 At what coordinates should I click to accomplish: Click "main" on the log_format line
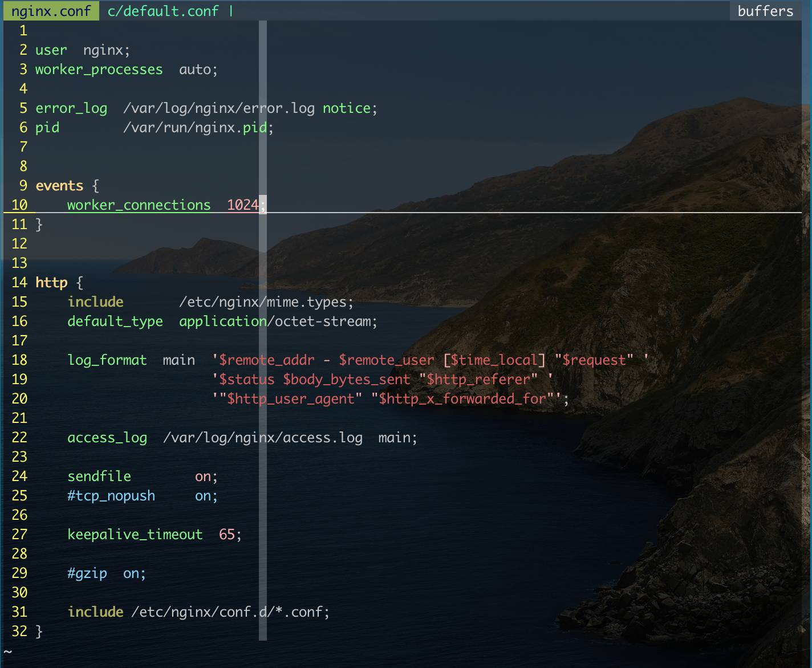click(179, 360)
